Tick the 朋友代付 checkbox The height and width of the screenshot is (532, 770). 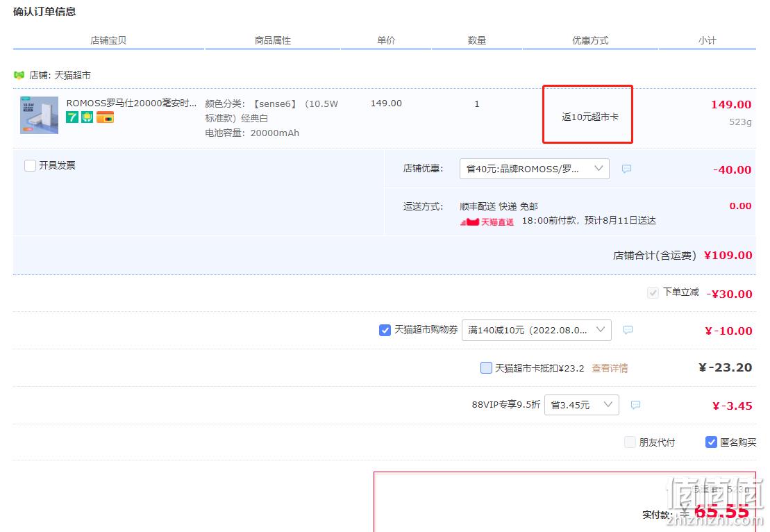click(630, 442)
